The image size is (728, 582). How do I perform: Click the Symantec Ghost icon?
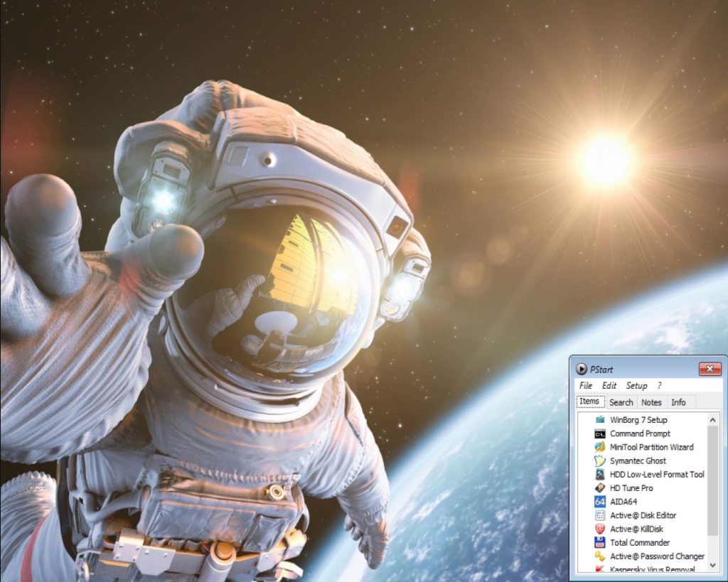(600, 460)
